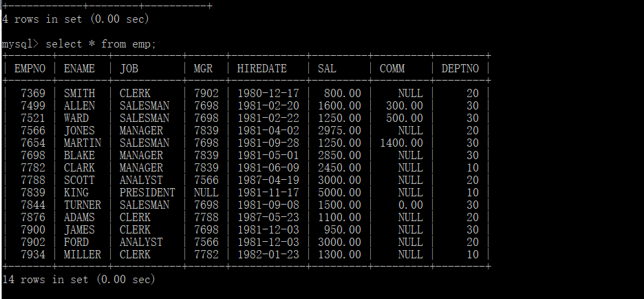Click salary value 2850.00
This screenshot has width=644, height=299.
(x=339, y=155)
